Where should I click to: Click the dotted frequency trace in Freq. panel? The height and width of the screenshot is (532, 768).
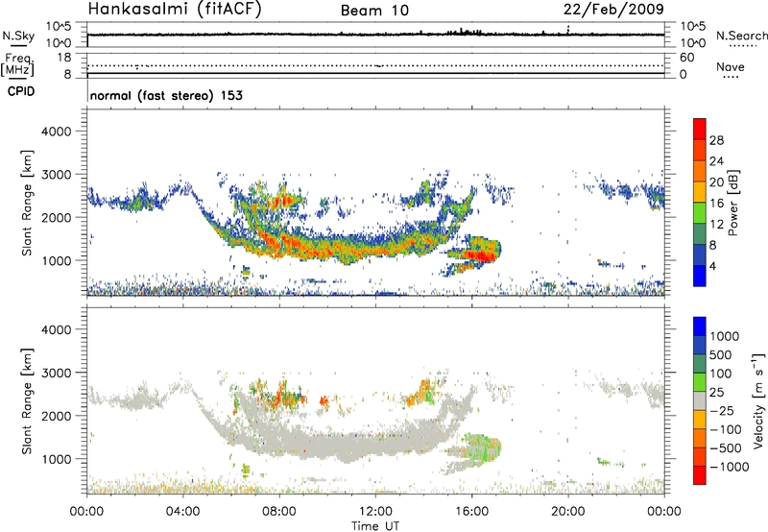(375, 65)
